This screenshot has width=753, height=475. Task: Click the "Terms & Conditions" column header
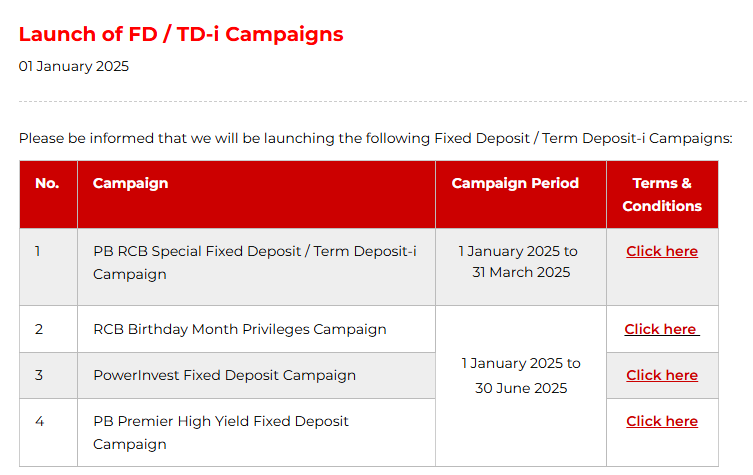tap(662, 194)
